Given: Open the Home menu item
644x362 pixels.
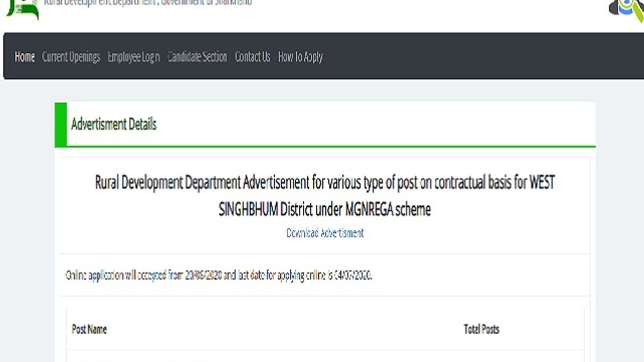Looking at the screenshot, I should point(25,57).
